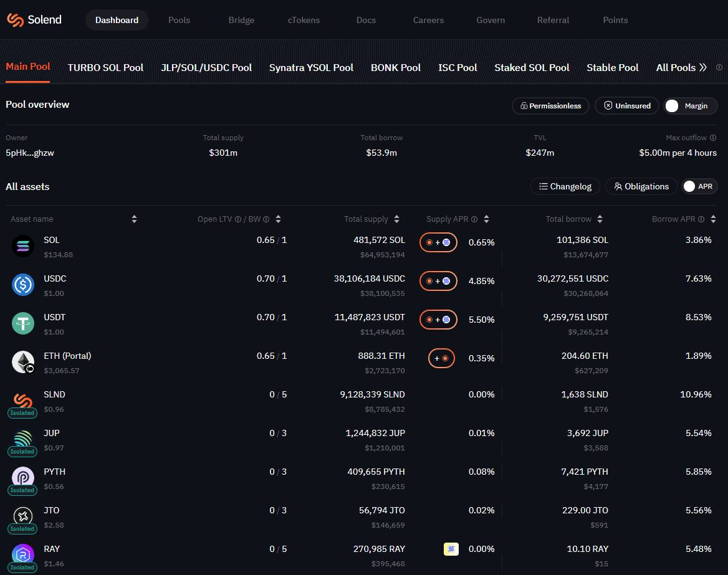Click the SOL token icon
The height and width of the screenshot is (575, 728).
(22, 246)
